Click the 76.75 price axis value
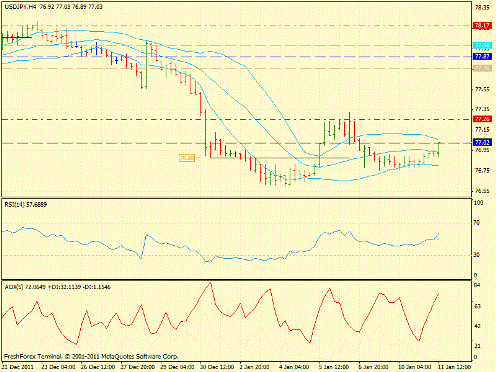This screenshot has height=372, width=496. point(482,171)
